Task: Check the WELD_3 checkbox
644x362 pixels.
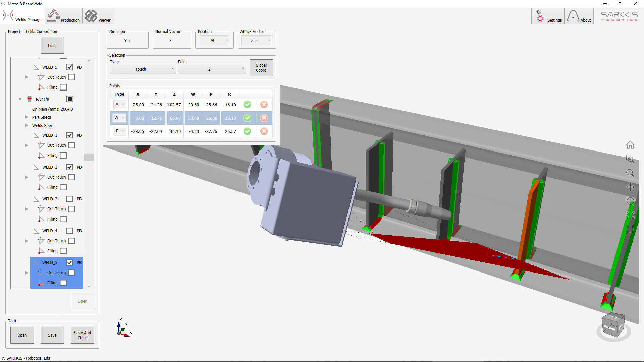Action: click(69, 199)
